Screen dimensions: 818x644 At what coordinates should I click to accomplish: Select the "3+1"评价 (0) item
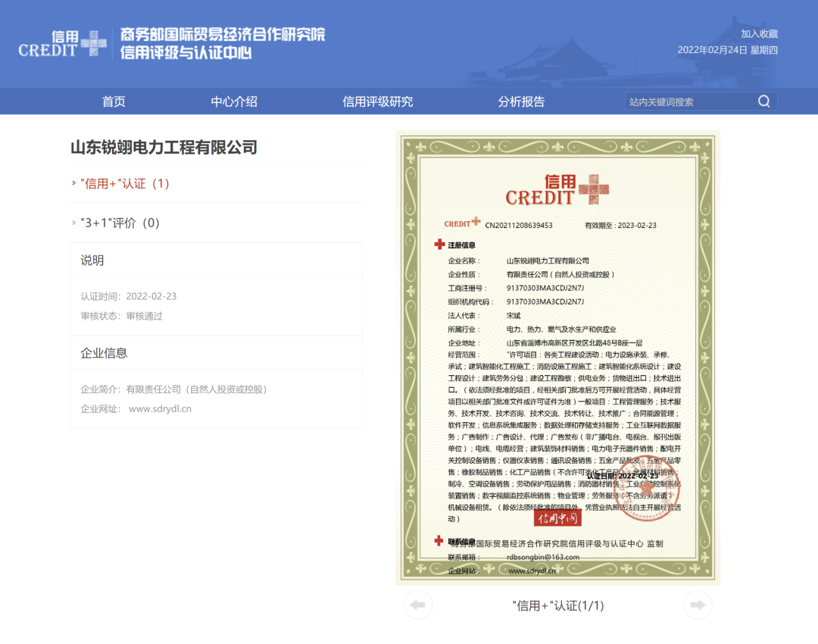(x=120, y=223)
